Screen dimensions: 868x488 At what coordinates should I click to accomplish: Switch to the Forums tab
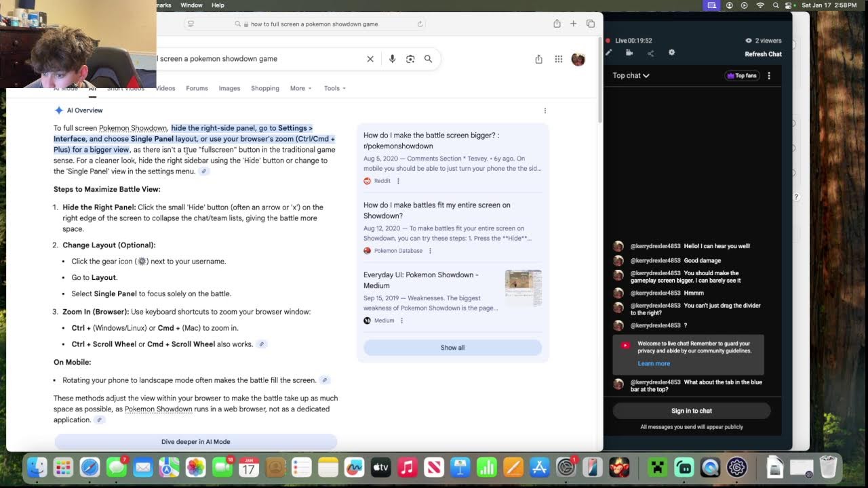coord(197,88)
